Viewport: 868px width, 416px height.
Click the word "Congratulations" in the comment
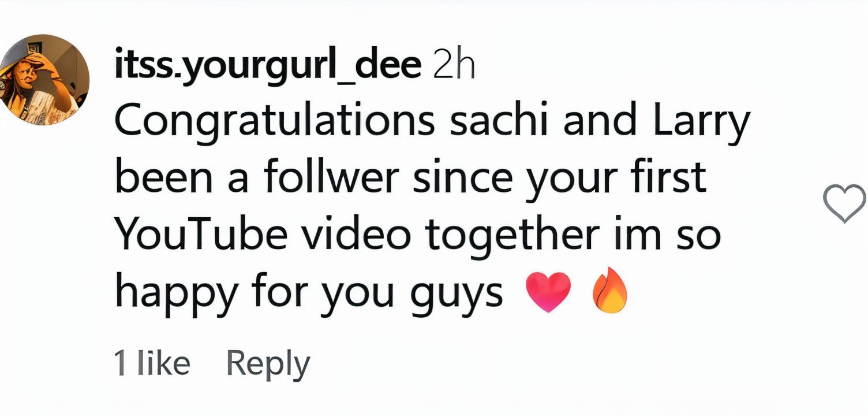tap(275, 123)
